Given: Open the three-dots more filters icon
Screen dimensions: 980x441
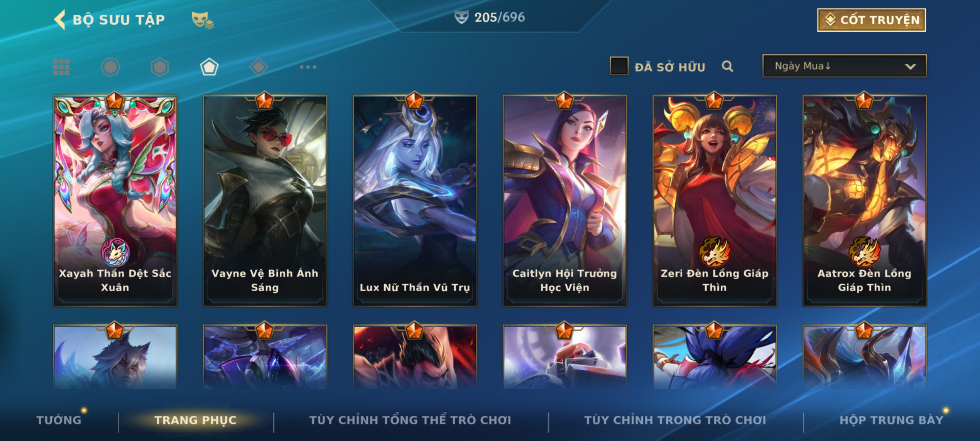Looking at the screenshot, I should 308,67.
